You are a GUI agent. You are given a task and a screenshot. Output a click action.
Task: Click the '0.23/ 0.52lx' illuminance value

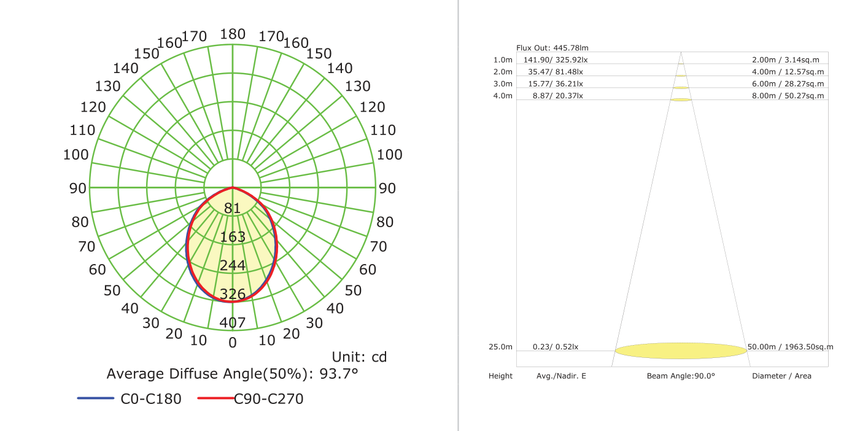[x=556, y=347]
